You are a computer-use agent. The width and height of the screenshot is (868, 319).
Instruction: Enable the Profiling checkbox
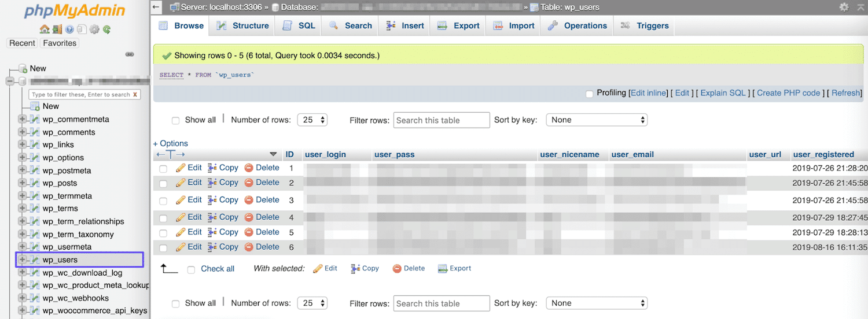(589, 94)
